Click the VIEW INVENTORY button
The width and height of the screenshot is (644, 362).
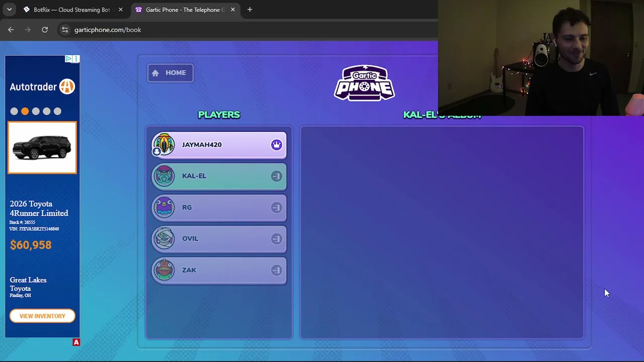point(42,316)
